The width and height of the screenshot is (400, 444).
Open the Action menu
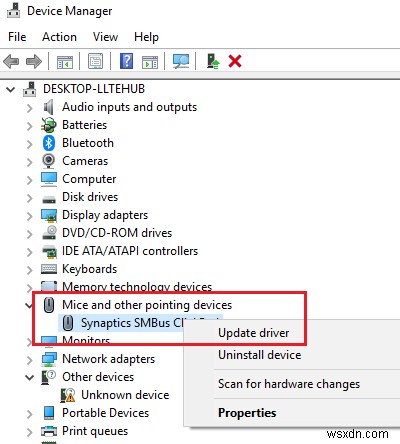(59, 37)
